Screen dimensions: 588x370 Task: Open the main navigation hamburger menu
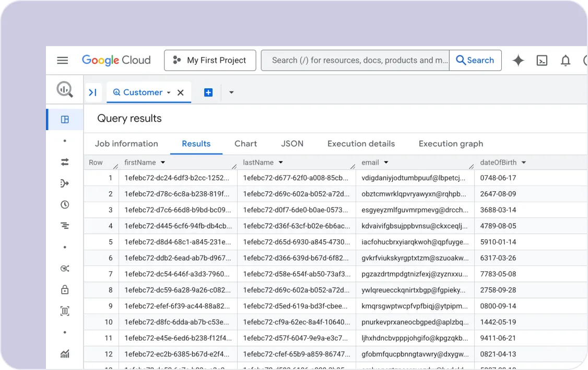click(x=63, y=61)
